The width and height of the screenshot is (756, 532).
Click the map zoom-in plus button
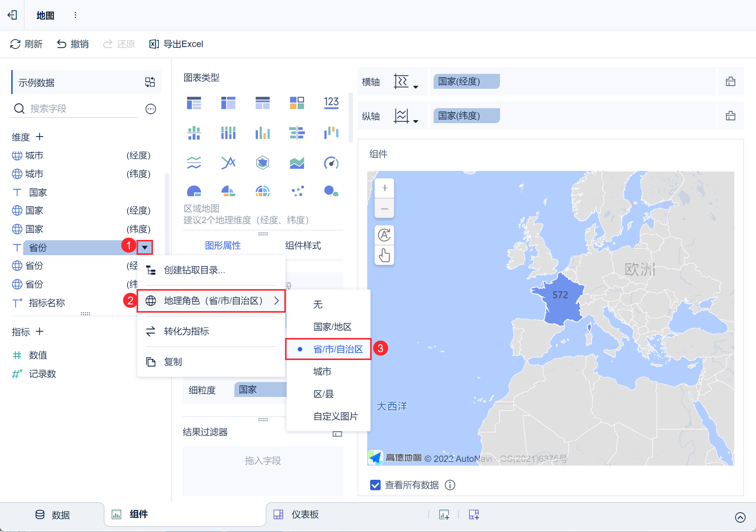[x=384, y=188]
